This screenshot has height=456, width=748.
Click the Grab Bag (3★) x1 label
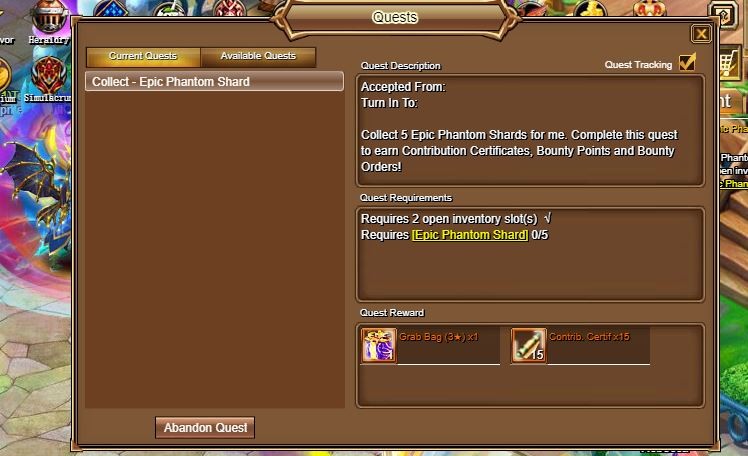tap(438, 337)
